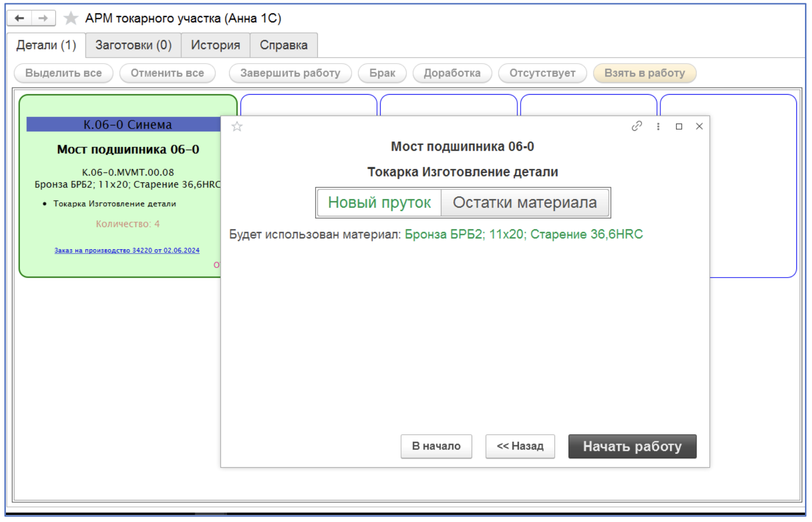Click the forward navigation arrow
The width and height of the screenshot is (812, 522).
pyautogui.click(x=43, y=18)
